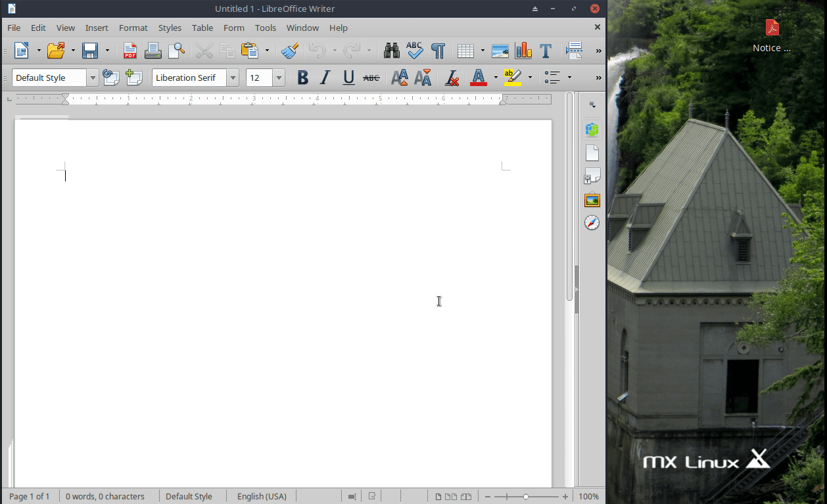
Task: Insert a table using the grid icon
Action: (x=465, y=51)
